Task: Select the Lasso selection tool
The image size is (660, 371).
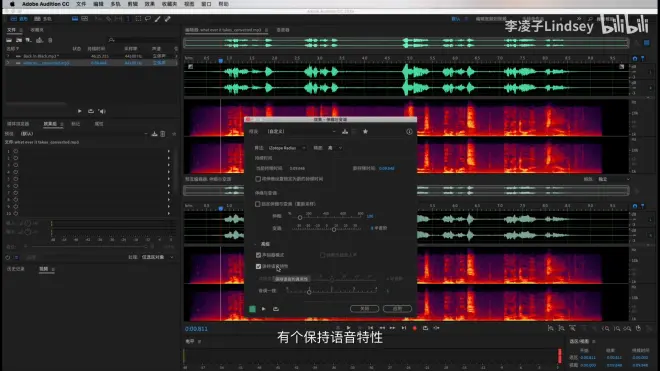Action: click(x=148, y=19)
